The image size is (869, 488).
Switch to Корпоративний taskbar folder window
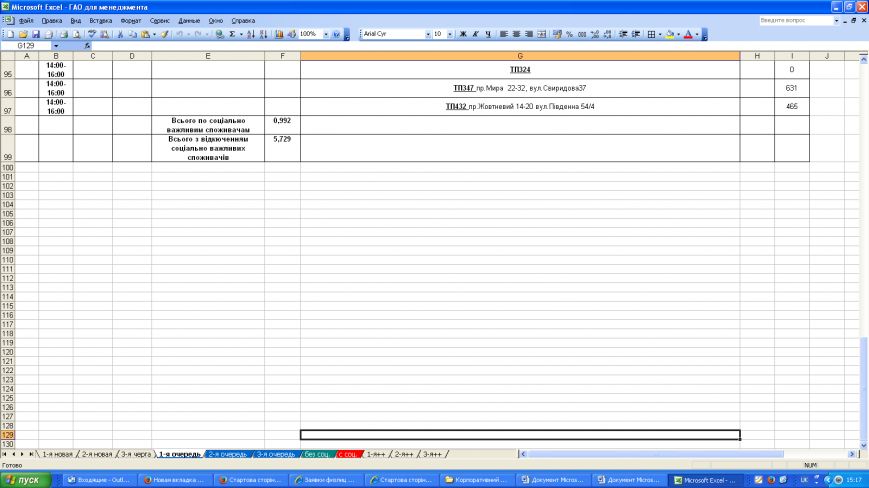click(x=477, y=480)
